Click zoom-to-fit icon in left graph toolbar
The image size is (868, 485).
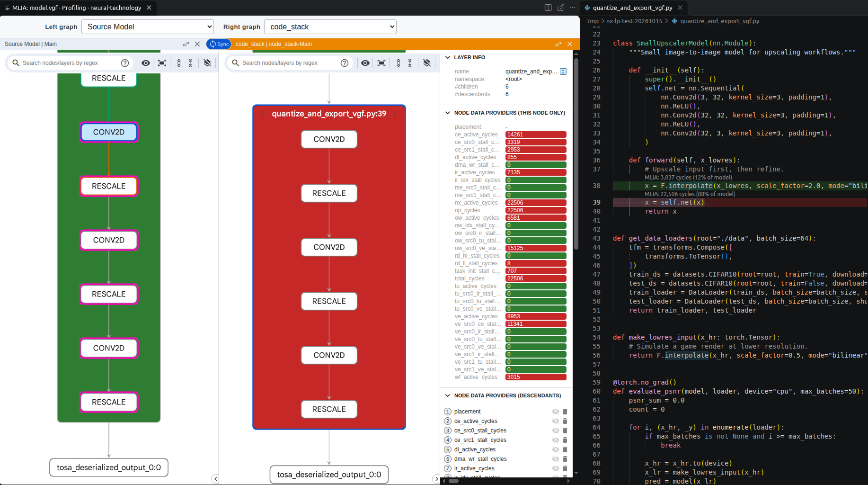[x=162, y=63]
